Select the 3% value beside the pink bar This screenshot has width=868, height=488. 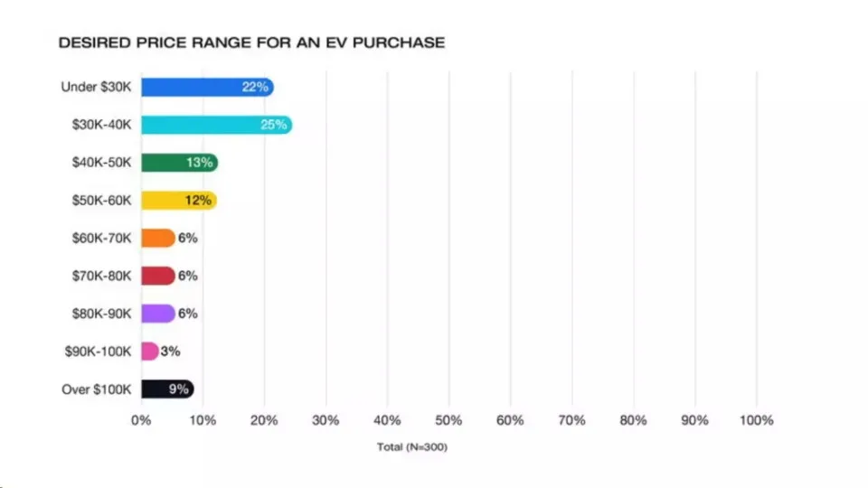[169, 352]
